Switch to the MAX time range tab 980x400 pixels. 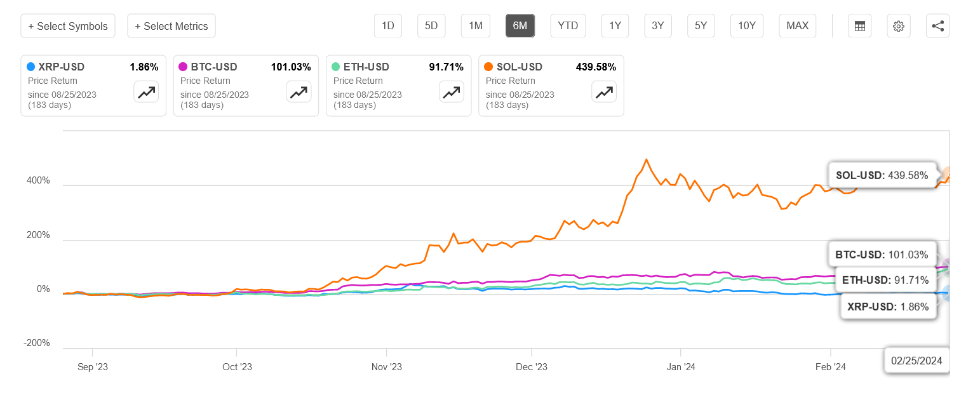coord(797,25)
